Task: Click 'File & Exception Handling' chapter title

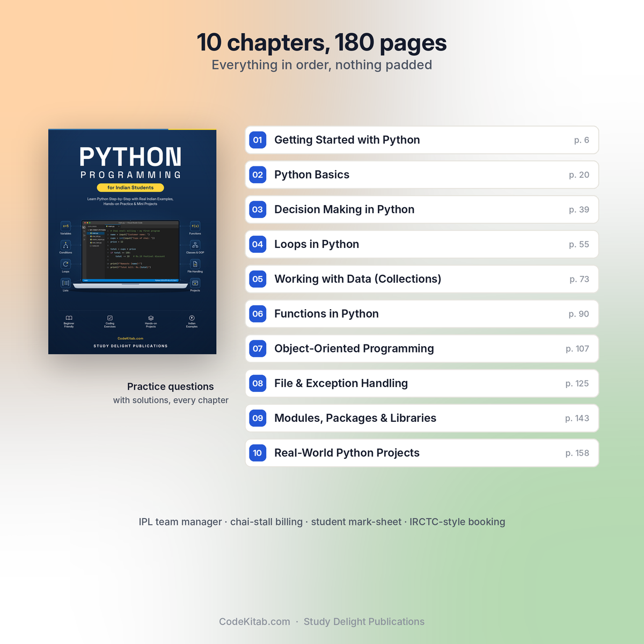Action: 341,383
